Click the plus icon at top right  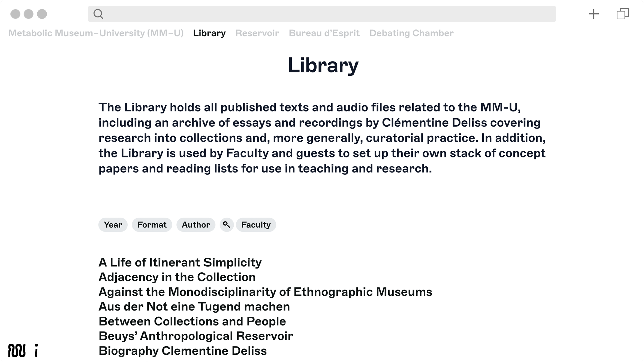[594, 14]
